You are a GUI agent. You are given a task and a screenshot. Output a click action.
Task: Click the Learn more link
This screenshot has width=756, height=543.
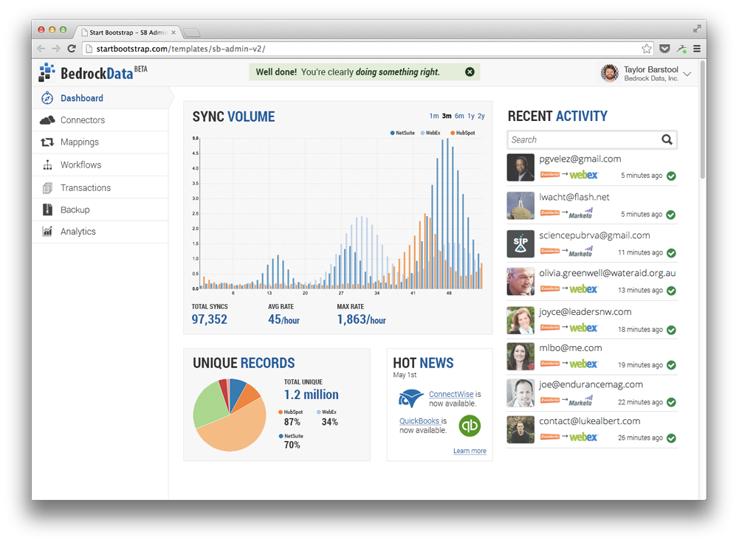tap(470, 451)
